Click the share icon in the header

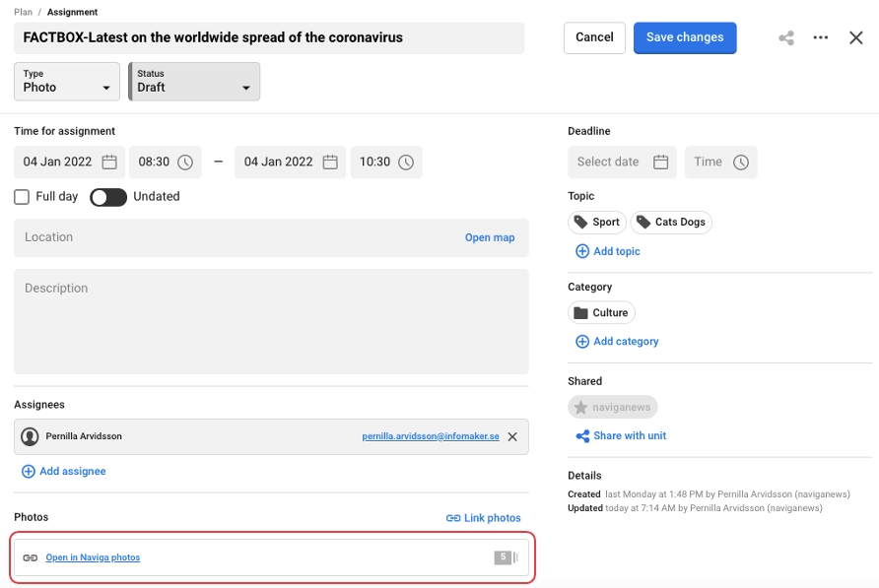(x=786, y=38)
